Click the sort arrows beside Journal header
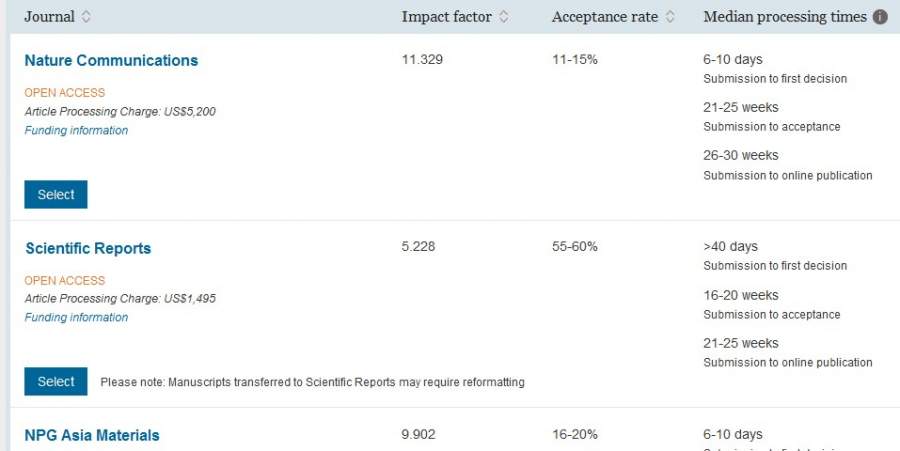 click(86, 17)
